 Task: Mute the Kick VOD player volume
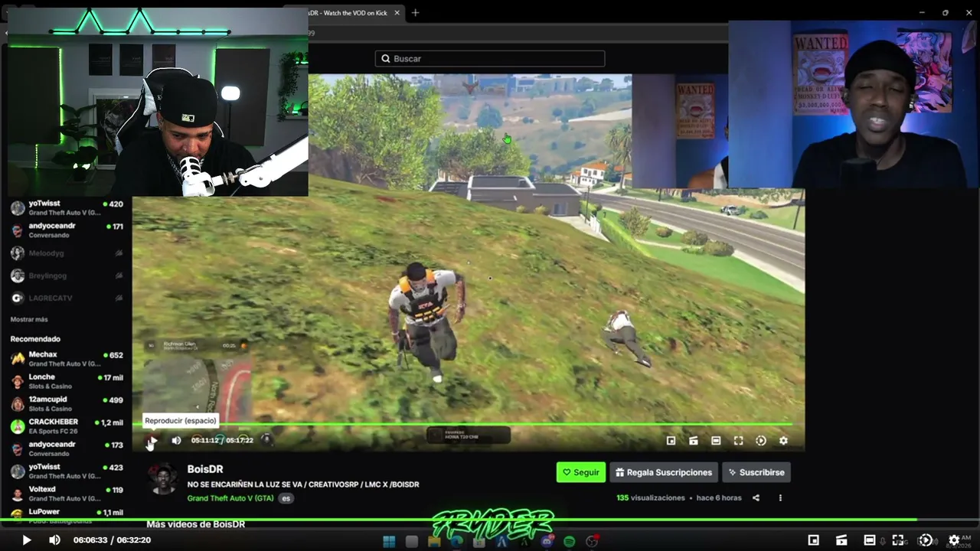coord(176,440)
